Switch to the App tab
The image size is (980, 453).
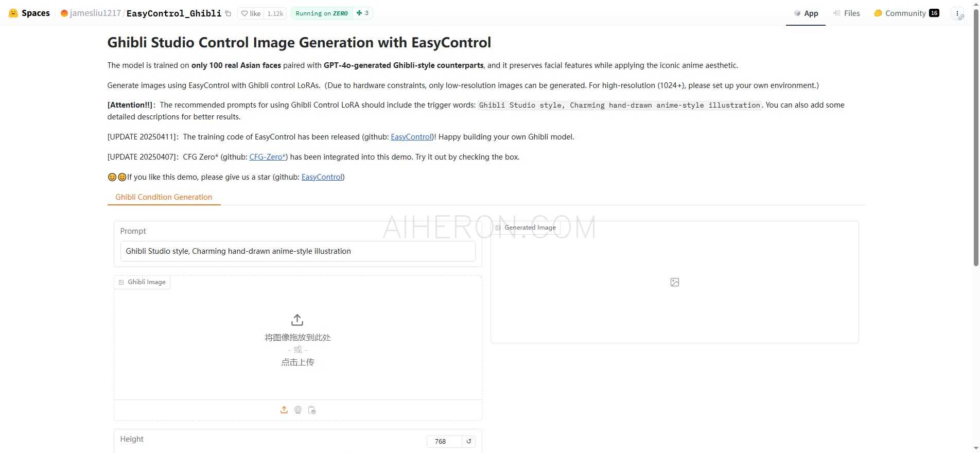(x=806, y=13)
